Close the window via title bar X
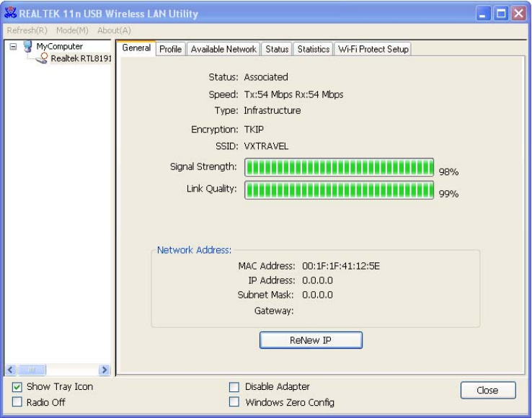532x418 pixels. [519, 14]
